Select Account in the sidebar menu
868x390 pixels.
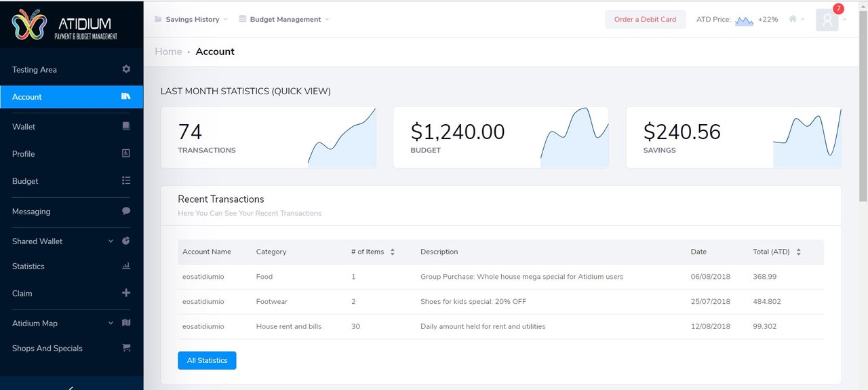[x=72, y=97]
